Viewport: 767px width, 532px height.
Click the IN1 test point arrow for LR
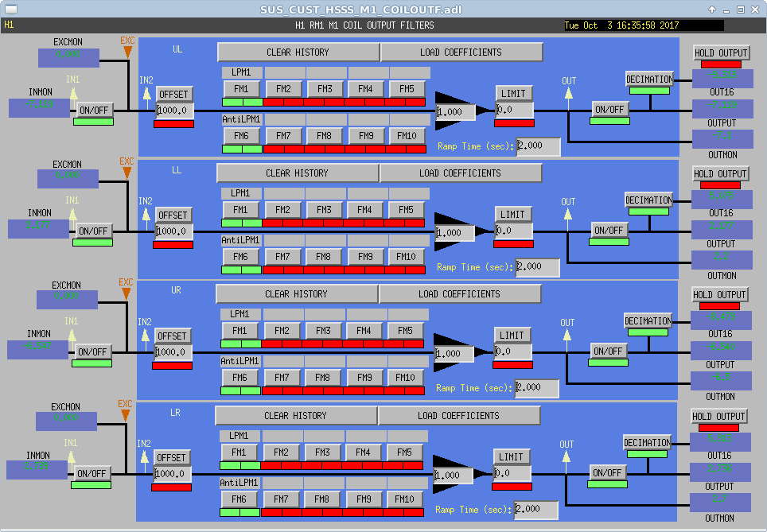[71, 458]
